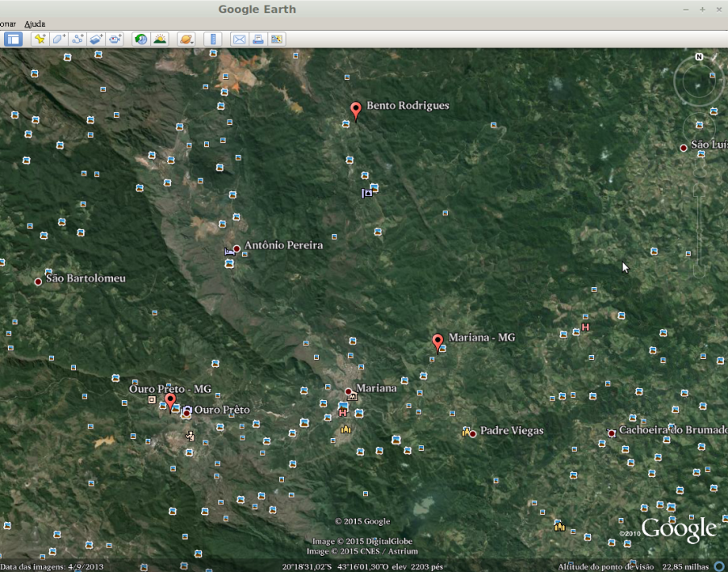Click hospital H icon east of Mariana - MG

pyautogui.click(x=585, y=327)
